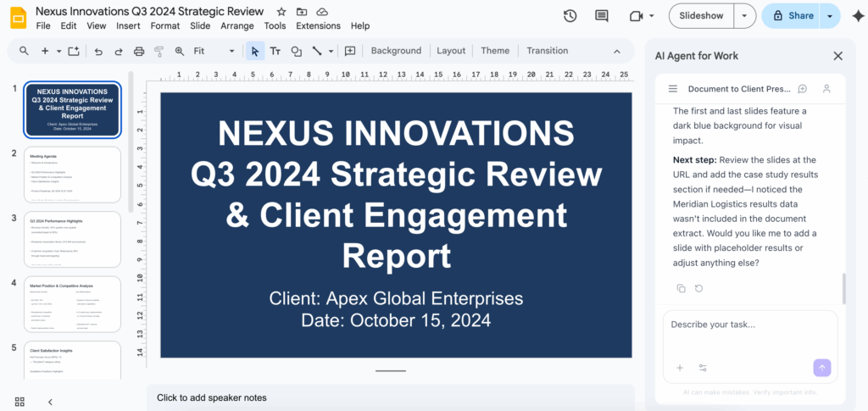Open the Edit menu
The height and width of the screenshot is (411, 868).
click(x=69, y=25)
